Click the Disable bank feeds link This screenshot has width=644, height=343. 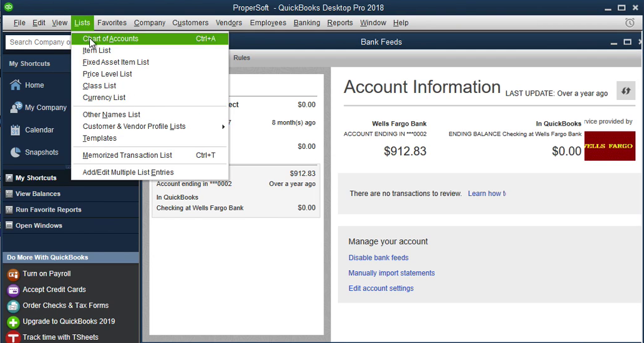378,258
